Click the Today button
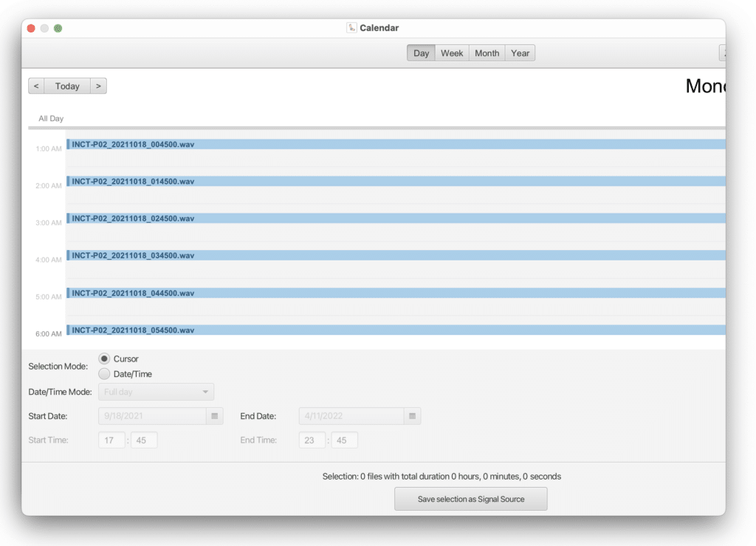This screenshot has width=756, height=546. tap(67, 86)
